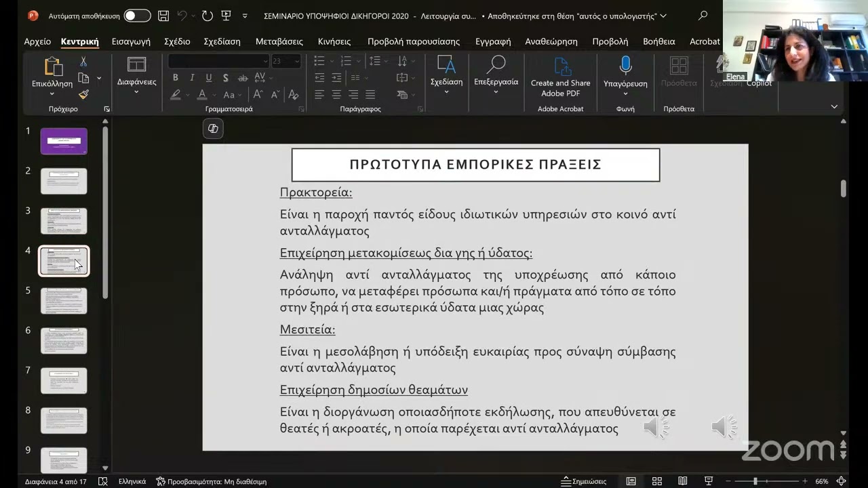Select slide 1 thumbnail
This screenshot has width=868, height=488.
64,141
